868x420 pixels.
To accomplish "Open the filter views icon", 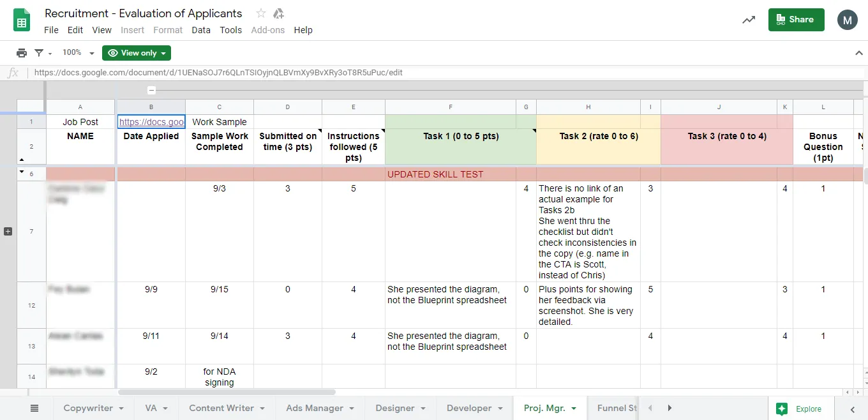I will point(38,52).
